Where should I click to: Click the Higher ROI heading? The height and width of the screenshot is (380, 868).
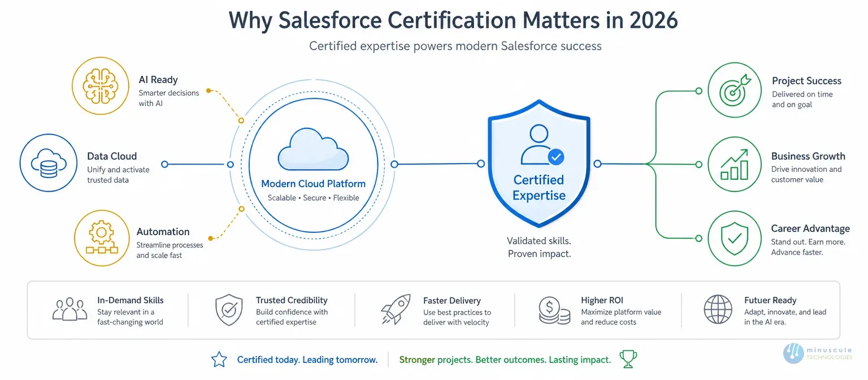point(602,300)
